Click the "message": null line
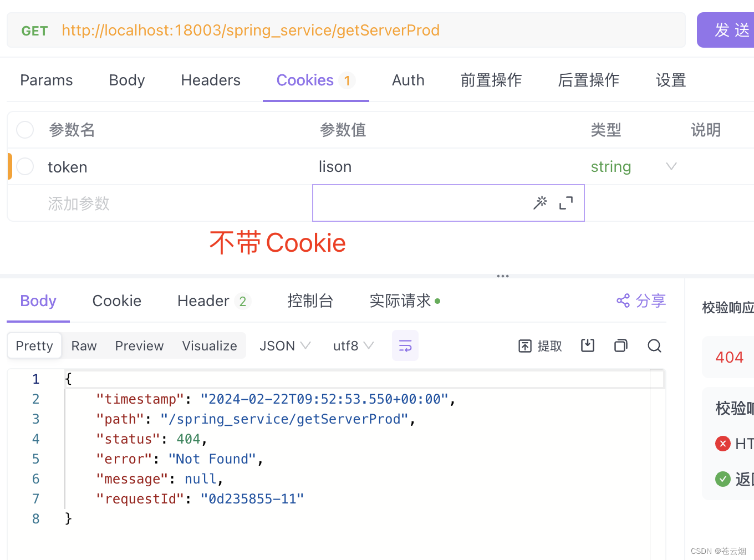The width and height of the screenshot is (754, 560). [x=160, y=479]
